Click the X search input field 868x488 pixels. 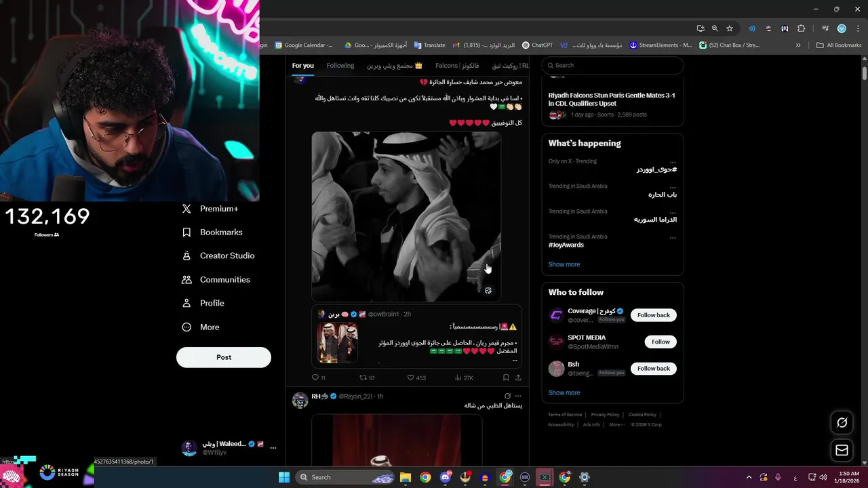click(x=612, y=66)
